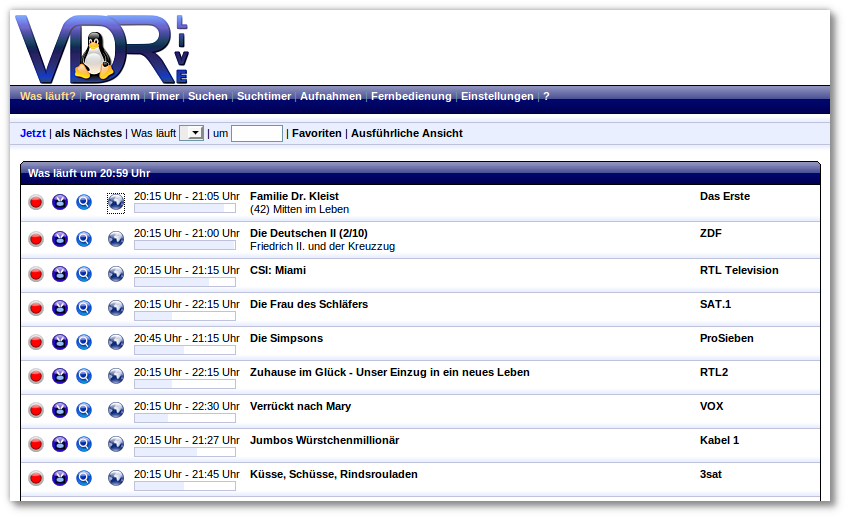The image size is (847, 518).
Task: Open the Einstellungen settings page
Action: (497, 96)
